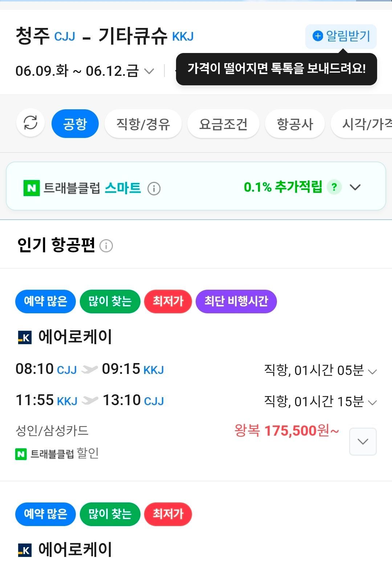Open info icon beside 인기 항공편
The height and width of the screenshot is (566, 392).
[106, 246]
